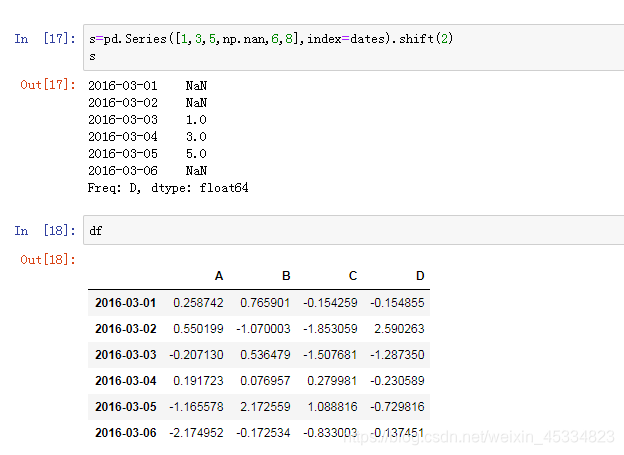Select the In [17] prompt label
This screenshot has height=455, width=624.
[x=45, y=39]
